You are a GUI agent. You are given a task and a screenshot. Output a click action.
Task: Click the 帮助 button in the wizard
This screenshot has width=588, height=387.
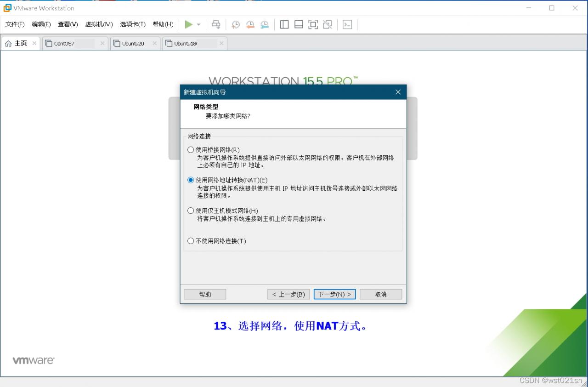coord(205,294)
